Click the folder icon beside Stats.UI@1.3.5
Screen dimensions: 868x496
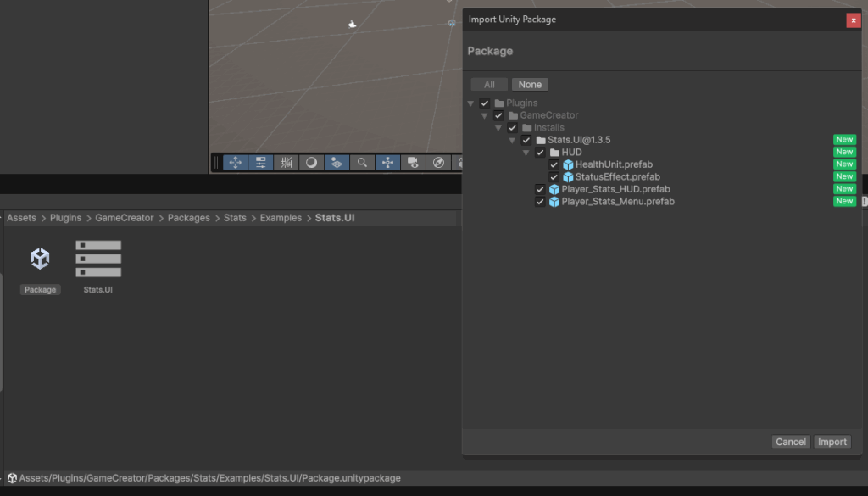tap(541, 140)
